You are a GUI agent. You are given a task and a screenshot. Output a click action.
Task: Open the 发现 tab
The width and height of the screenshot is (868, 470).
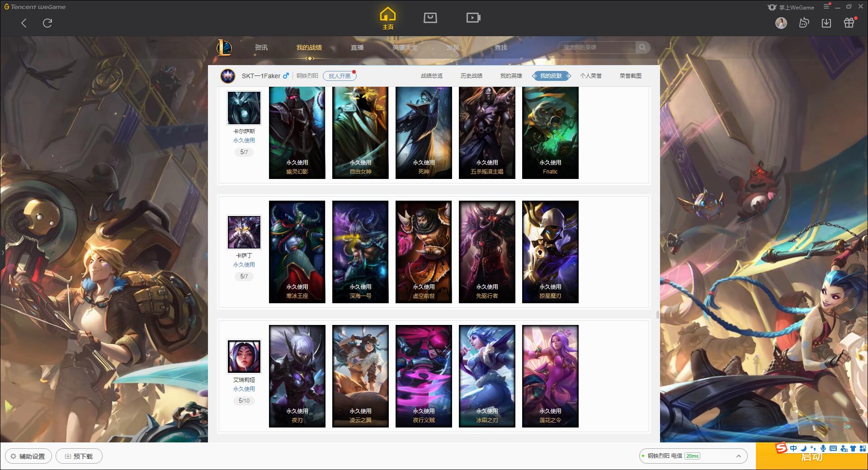453,47
